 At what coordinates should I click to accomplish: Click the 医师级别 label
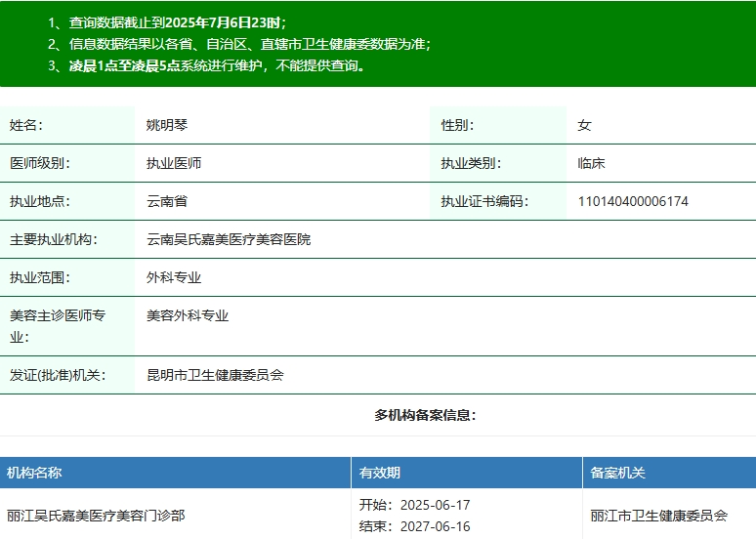(x=40, y=163)
